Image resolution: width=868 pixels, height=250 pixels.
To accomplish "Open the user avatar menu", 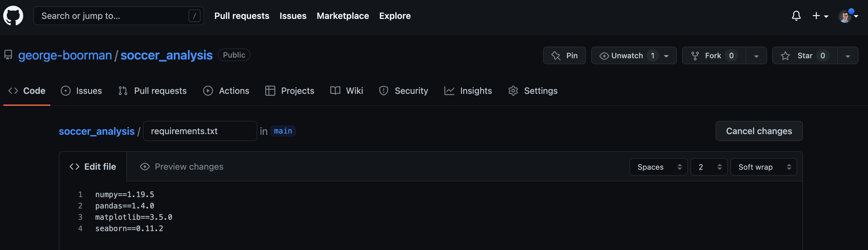I will click(x=848, y=16).
